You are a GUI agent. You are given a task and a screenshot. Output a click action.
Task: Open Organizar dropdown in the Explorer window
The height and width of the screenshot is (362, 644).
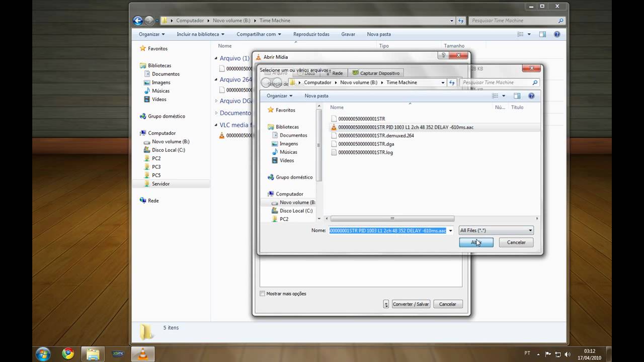pyautogui.click(x=152, y=34)
